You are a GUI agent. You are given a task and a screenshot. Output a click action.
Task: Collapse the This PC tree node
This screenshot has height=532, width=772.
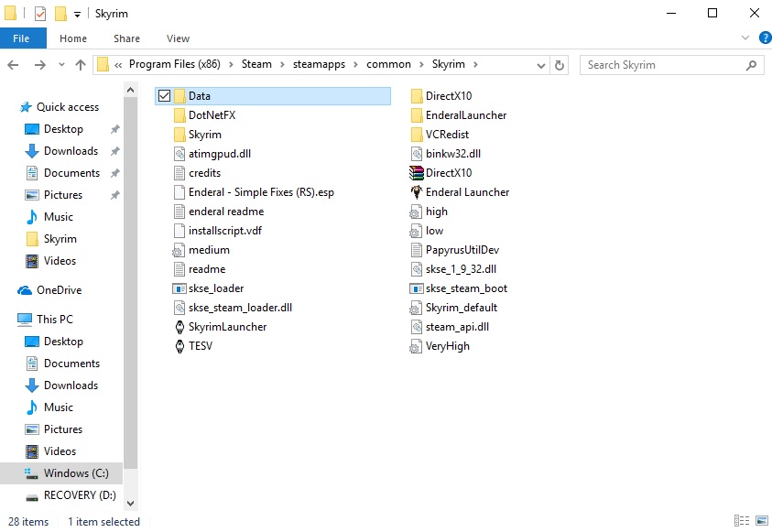[11, 320]
